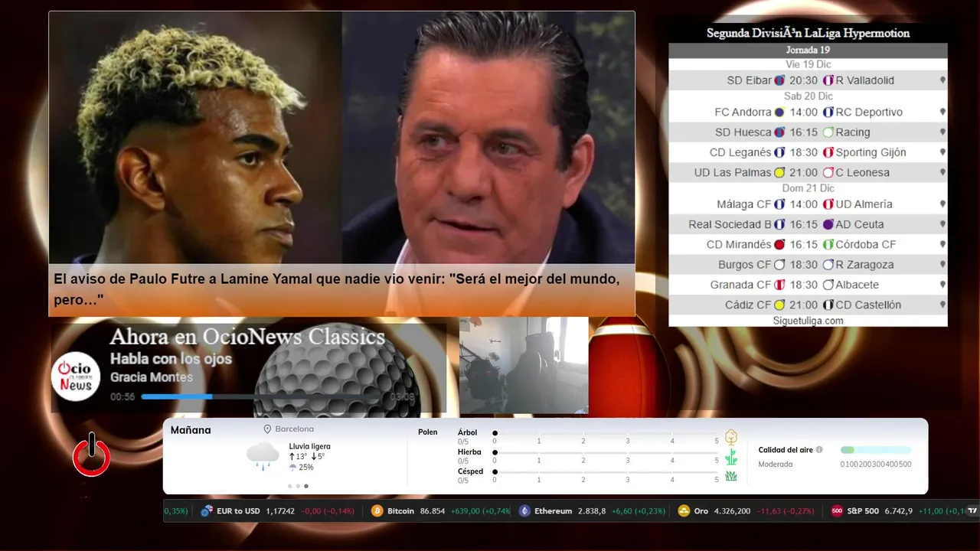Click the 00:56 elapsed time label
980x551 pixels.
tap(122, 396)
